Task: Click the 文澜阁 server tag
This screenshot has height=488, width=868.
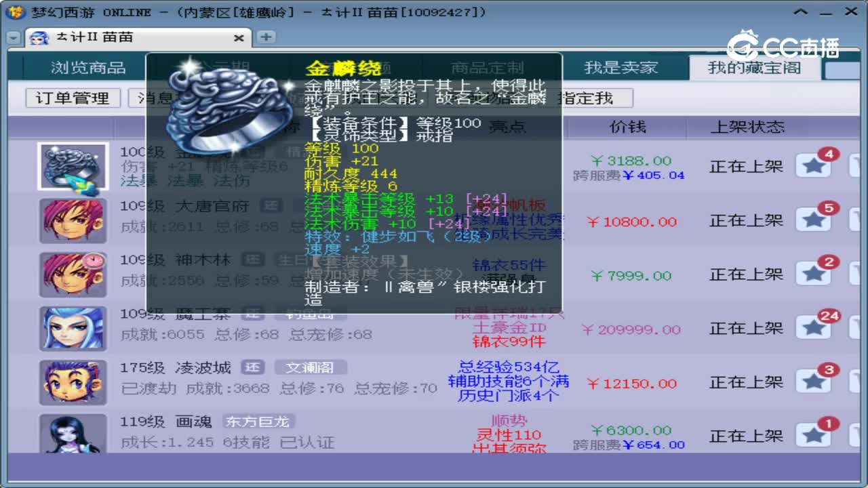Action: click(x=311, y=368)
